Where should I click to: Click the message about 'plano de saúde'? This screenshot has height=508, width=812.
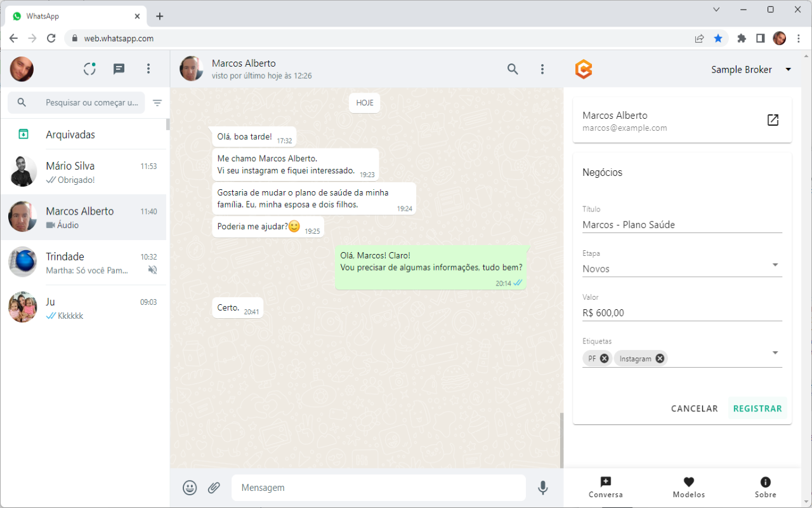point(314,198)
